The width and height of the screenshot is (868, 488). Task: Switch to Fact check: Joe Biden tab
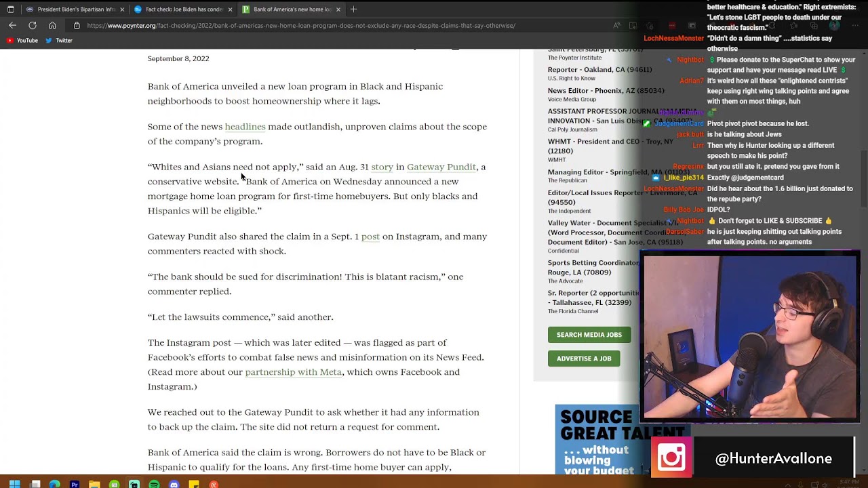point(182,9)
